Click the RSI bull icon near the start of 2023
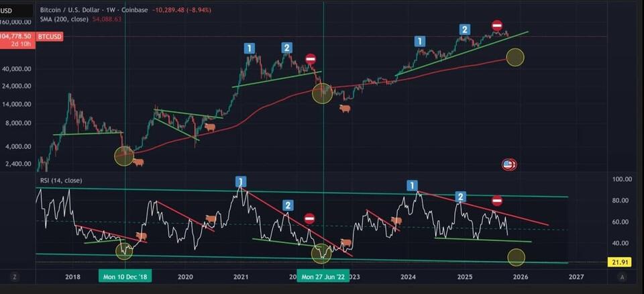 (346, 244)
